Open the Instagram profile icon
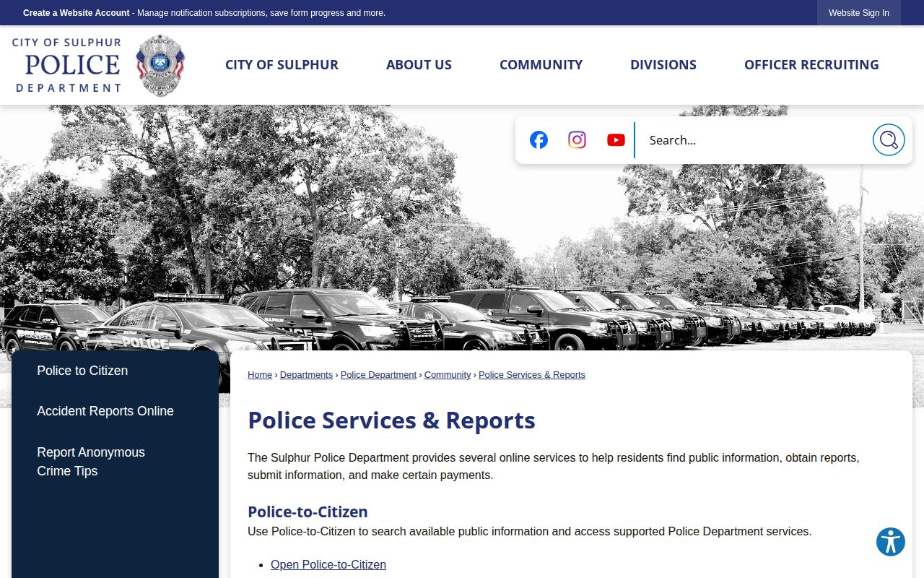Screen dimensions: 924x578 point(577,140)
